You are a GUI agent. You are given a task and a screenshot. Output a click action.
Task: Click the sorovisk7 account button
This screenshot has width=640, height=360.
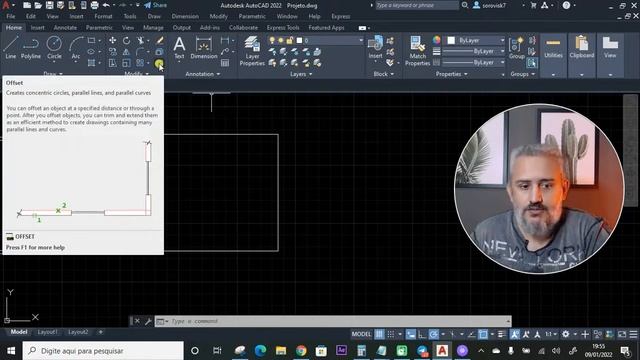(490, 5)
